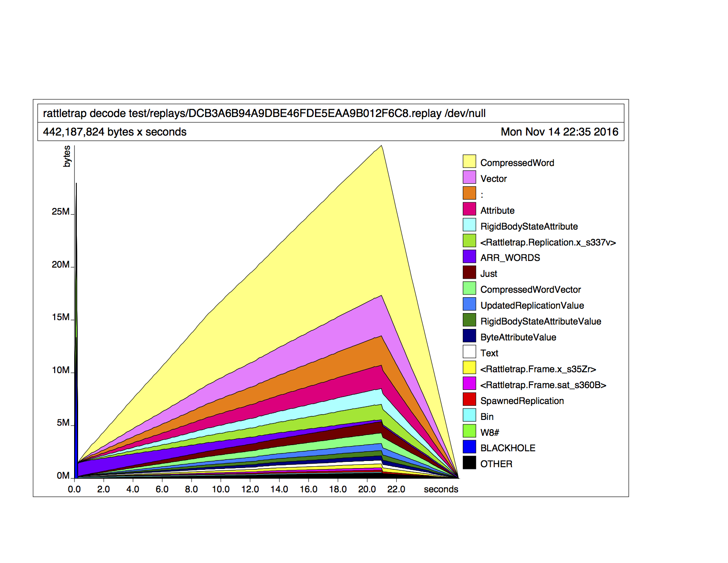Screen dimensions: 728x563
Task: Click the 22.0 x-axis tick label
Action: pyautogui.click(x=396, y=489)
